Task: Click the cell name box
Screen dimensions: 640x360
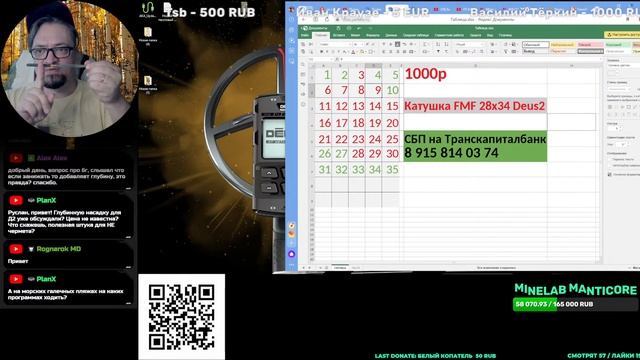Action: pyautogui.click(x=320, y=59)
